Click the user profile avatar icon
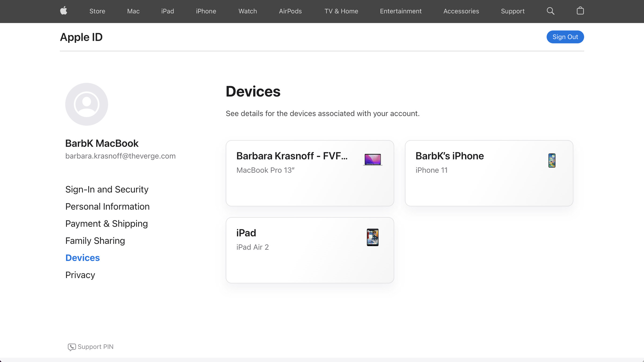Viewport: 644px width, 362px height. (86, 104)
